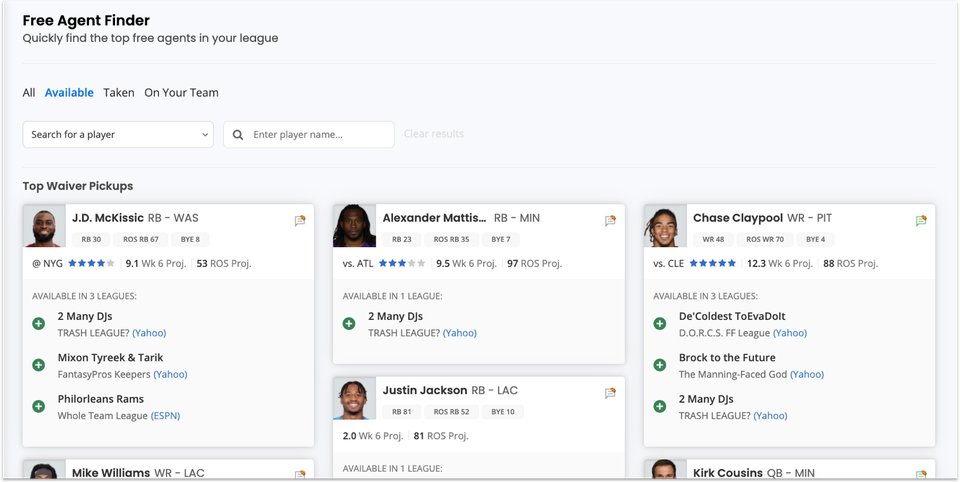This screenshot has width=960, height=482.
Task: Click the search magnifier icon
Action: click(x=238, y=135)
